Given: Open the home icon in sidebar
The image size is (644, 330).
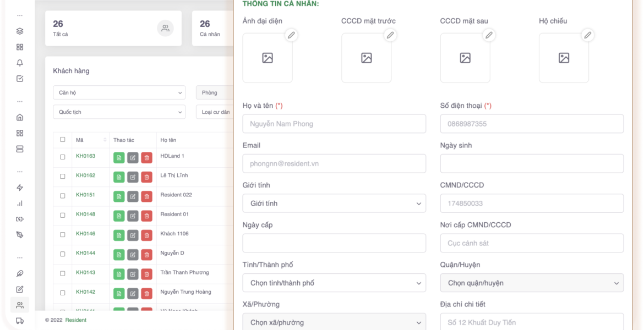Looking at the screenshot, I should pos(20,117).
